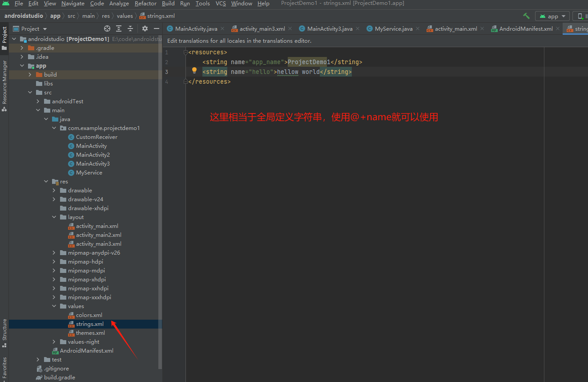Open the Resource Manager side tab
This screenshot has height=382, width=588.
[4, 85]
